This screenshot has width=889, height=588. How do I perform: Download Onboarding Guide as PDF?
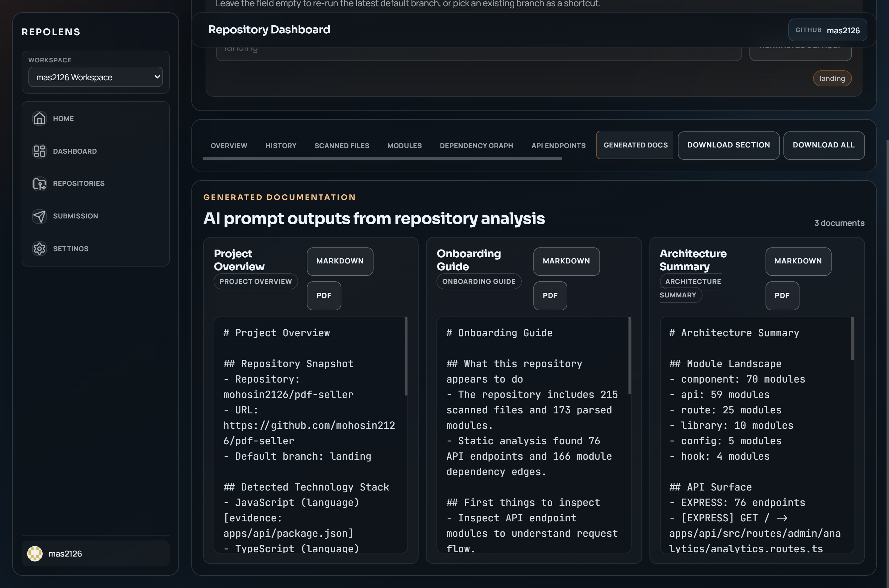click(x=550, y=296)
